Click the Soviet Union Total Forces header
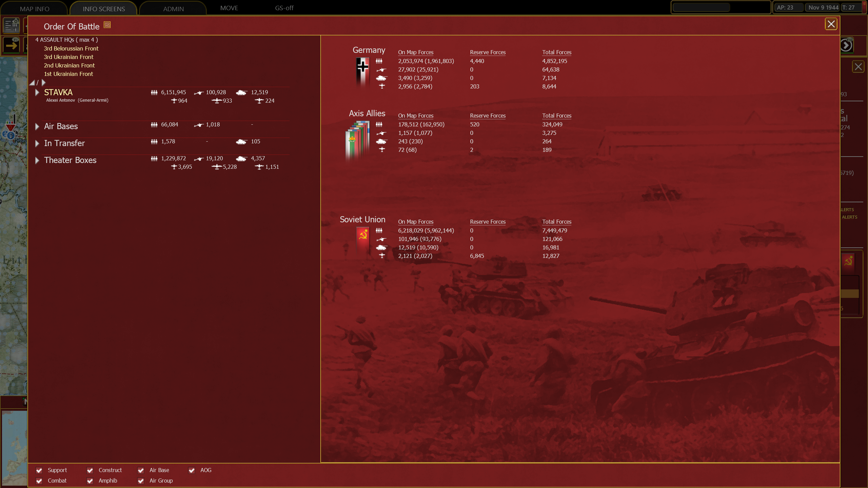This screenshot has height=488, width=868. [557, 222]
